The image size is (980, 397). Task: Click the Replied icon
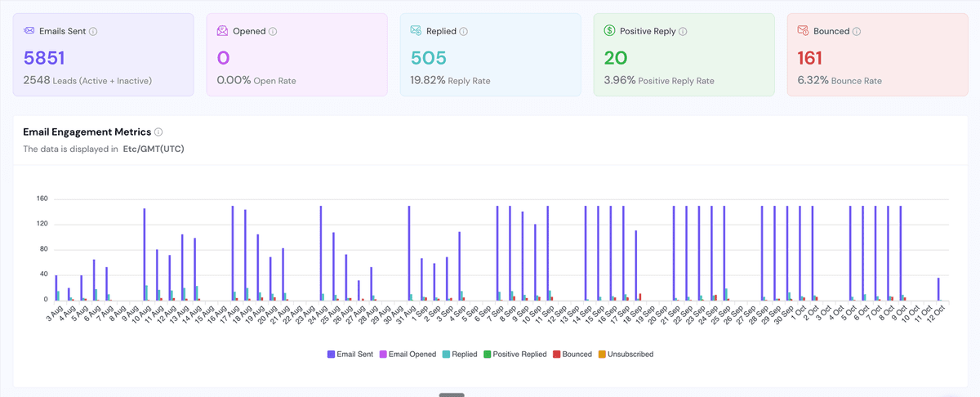(x=416, y=31)
